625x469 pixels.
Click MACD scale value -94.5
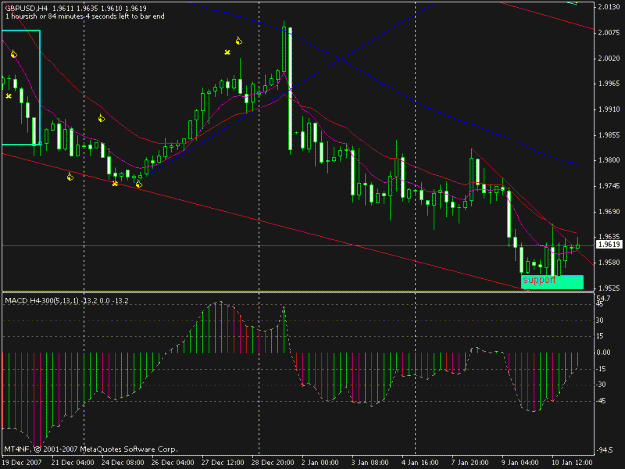pos(605,450)
